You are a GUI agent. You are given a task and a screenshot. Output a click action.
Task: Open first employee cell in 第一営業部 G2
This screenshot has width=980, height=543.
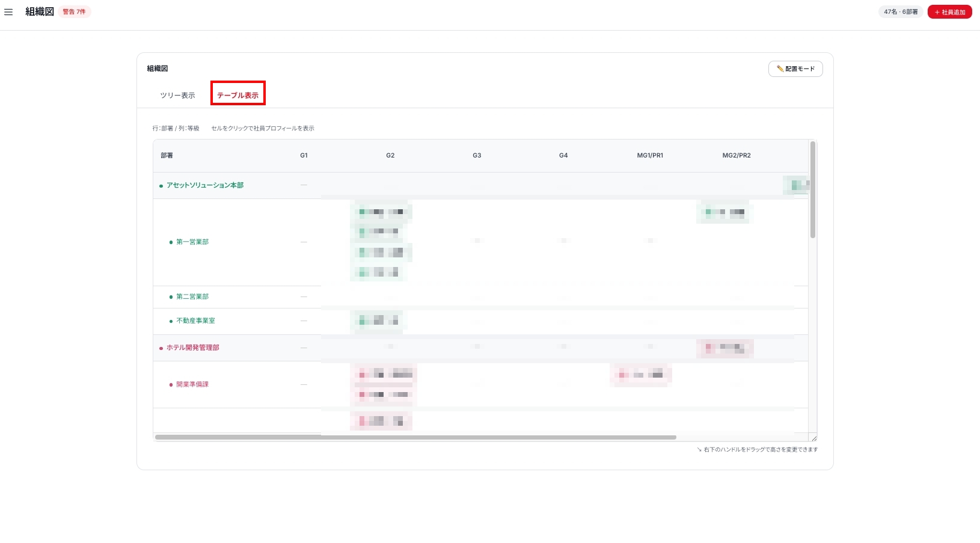[381, 212]
